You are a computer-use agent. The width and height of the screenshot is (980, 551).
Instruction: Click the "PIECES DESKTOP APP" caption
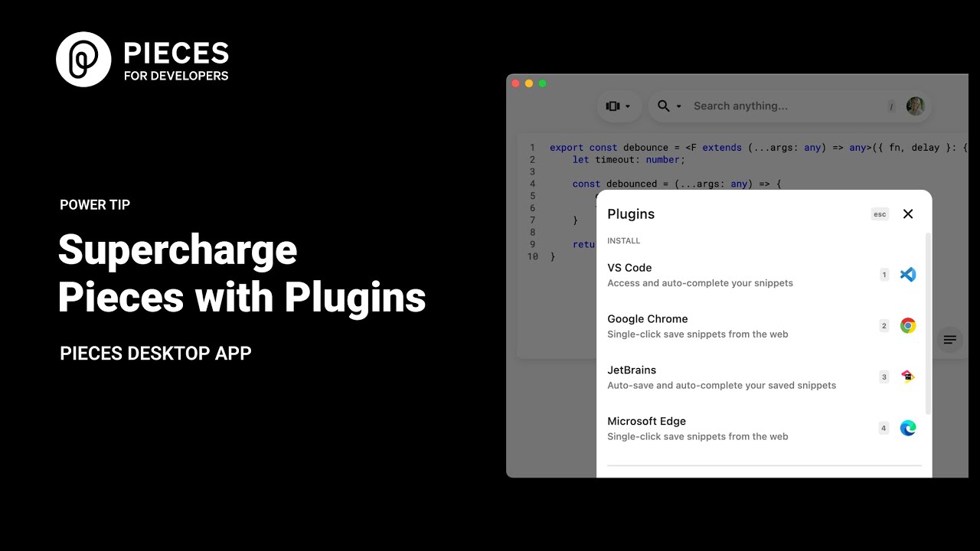(x=155, y=354)
